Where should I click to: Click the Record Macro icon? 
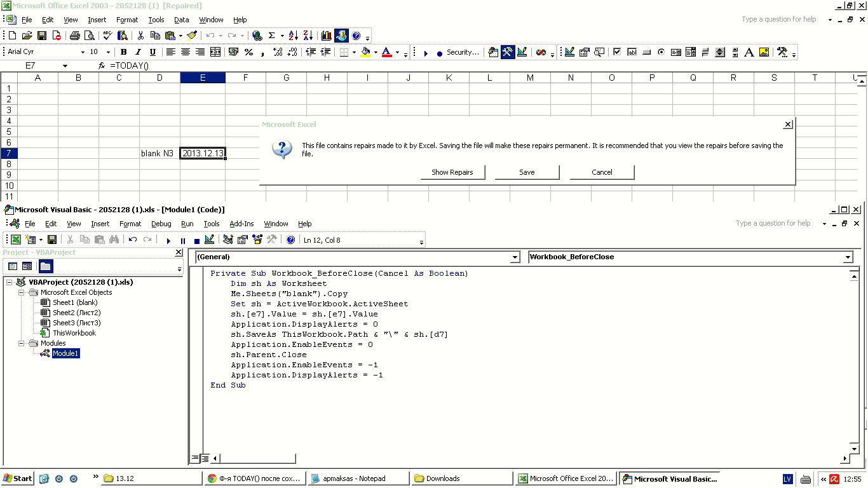pyautogui.click(x=439, y=53)
